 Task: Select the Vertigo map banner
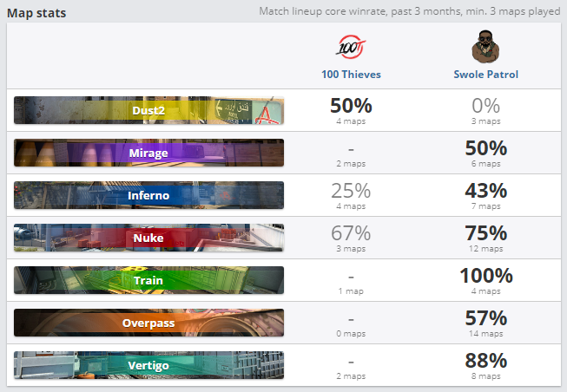(x=149, y=365)
